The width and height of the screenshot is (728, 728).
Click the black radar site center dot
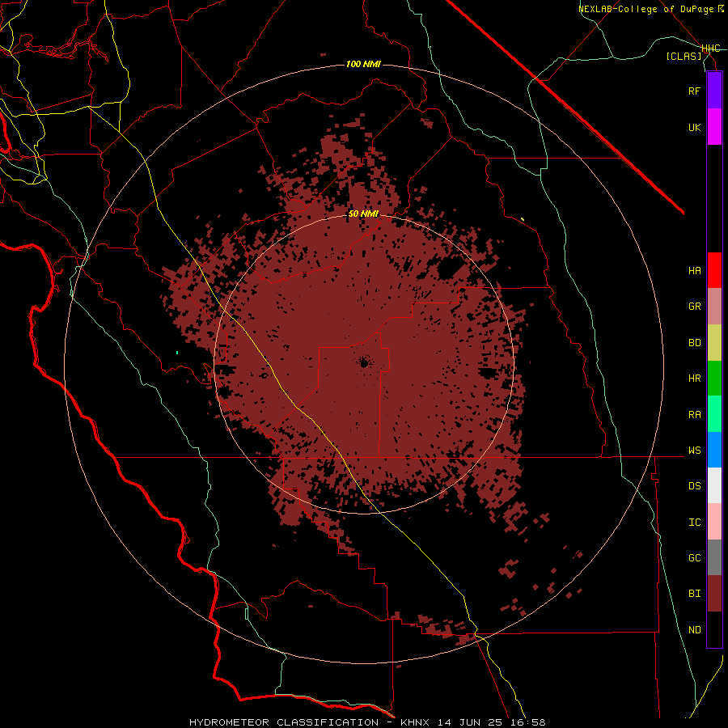click(x=364, y=362)
